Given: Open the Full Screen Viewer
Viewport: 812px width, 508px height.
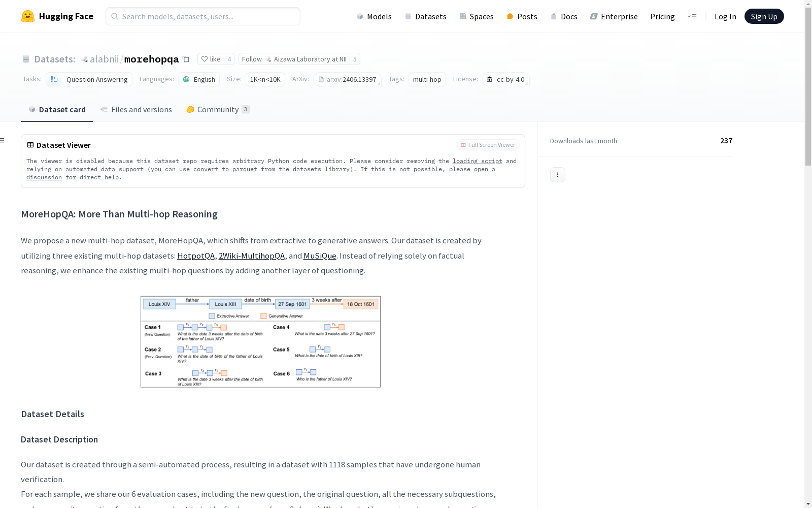Looking at the screenshot, I should click(488, 145).
